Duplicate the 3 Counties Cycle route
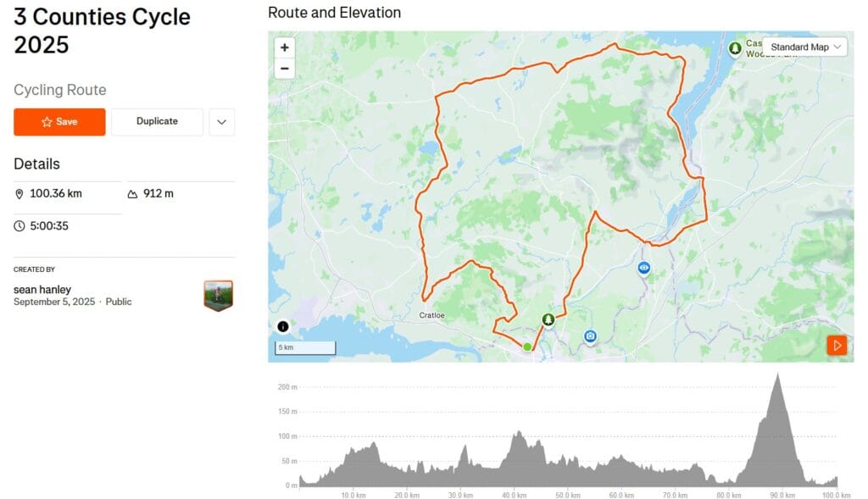This screenshot has height=499, width=868. 157,122
